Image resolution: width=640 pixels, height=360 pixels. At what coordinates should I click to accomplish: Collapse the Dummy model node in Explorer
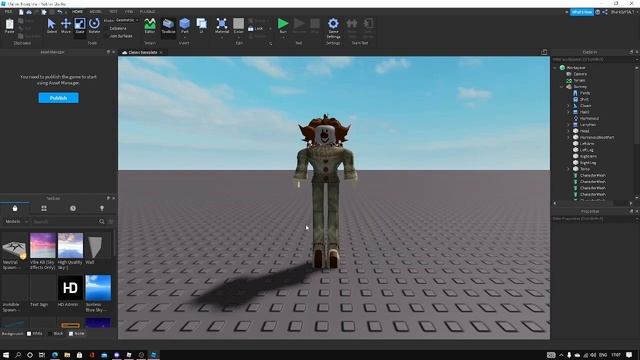[562, 87]
